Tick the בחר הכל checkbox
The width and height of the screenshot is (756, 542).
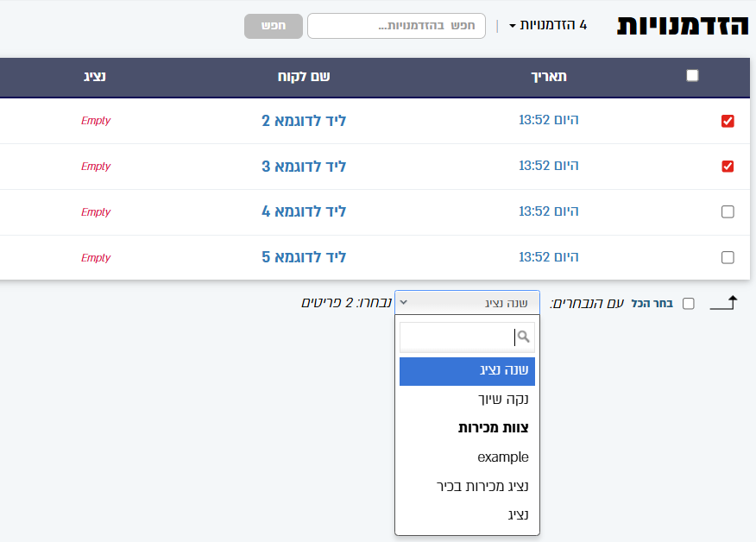(688, 304)
